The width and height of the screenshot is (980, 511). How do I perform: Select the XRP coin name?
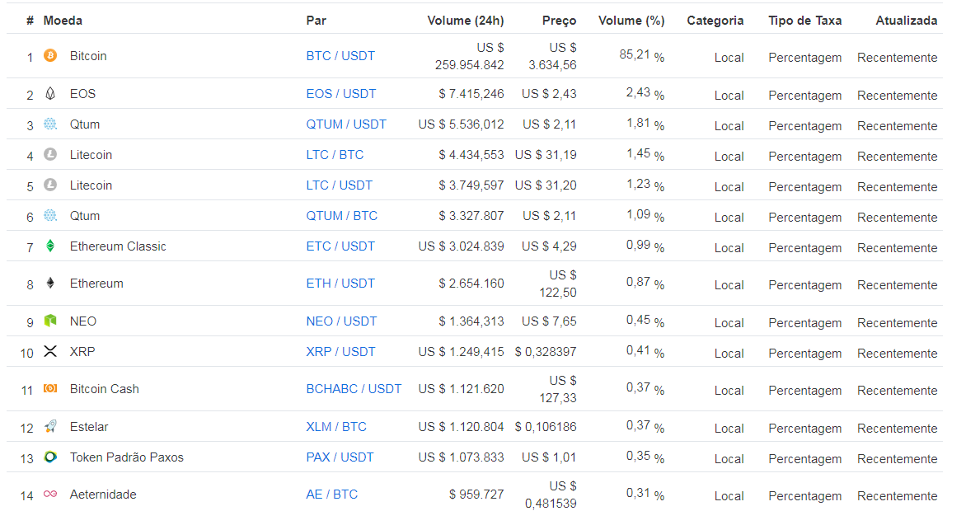pos(82,352)
